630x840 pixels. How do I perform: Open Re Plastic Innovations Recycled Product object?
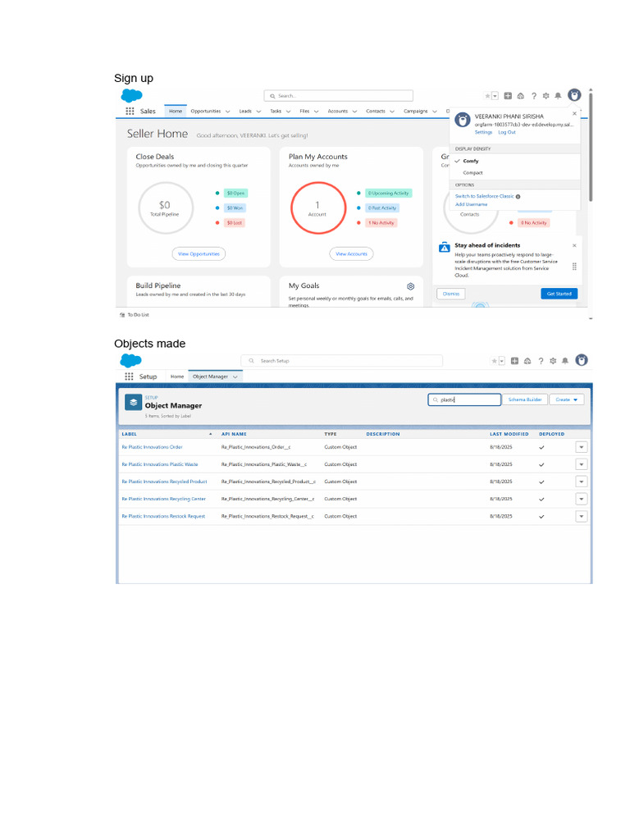tap(164, 482)
